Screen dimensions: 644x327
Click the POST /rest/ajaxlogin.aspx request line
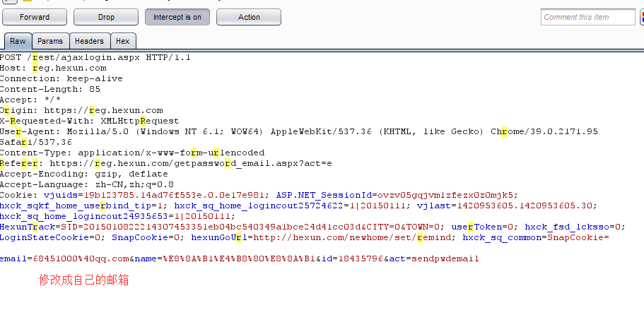pos(95,57)
